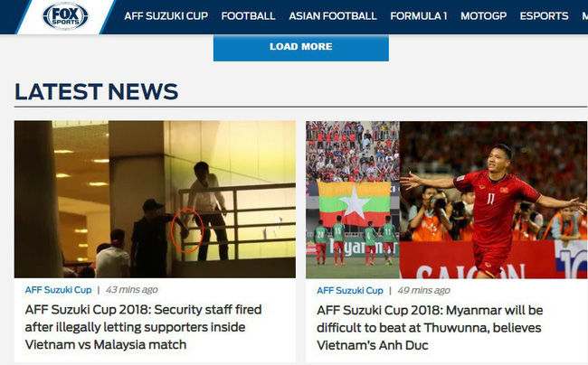This screenshot has height=365, width=588.
Task: Open the security staff article thumbnail
Action: coord(155,199)
